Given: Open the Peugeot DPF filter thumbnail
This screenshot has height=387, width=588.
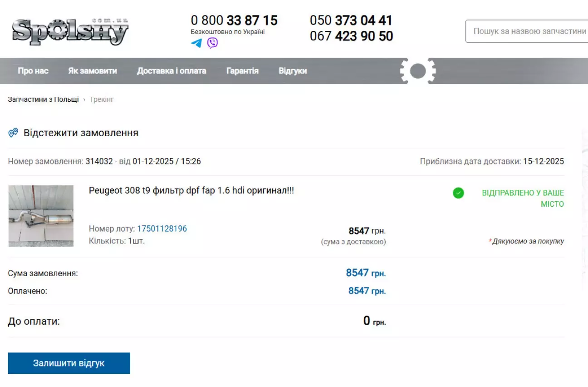Looking at the screenshot, I should 41,216.
